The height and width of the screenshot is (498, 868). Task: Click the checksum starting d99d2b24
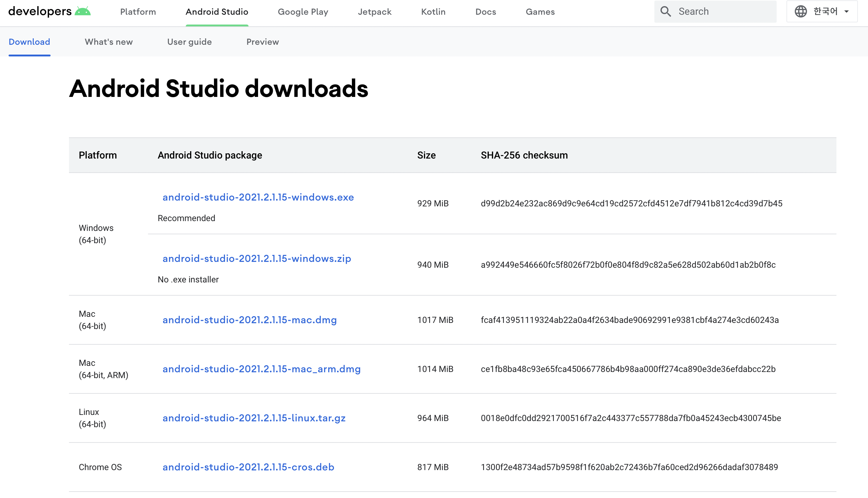point(631,204)
